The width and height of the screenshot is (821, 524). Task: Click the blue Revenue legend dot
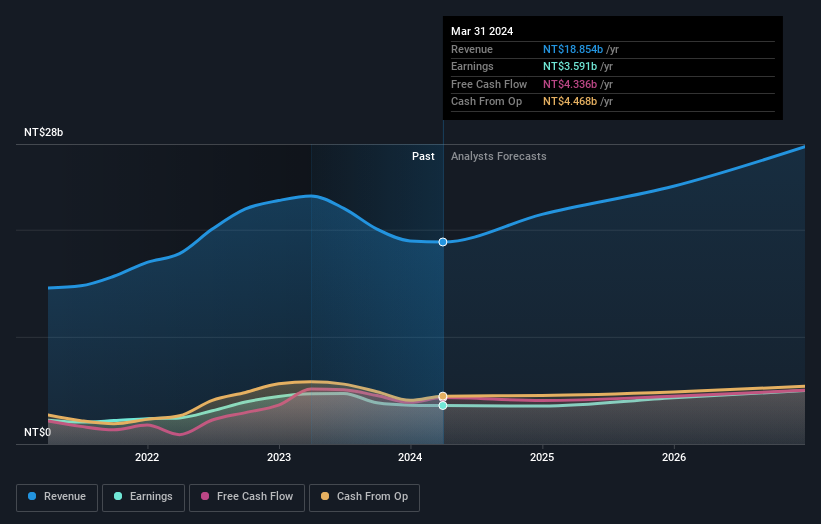pyautogui.click(x=32, y=496)
